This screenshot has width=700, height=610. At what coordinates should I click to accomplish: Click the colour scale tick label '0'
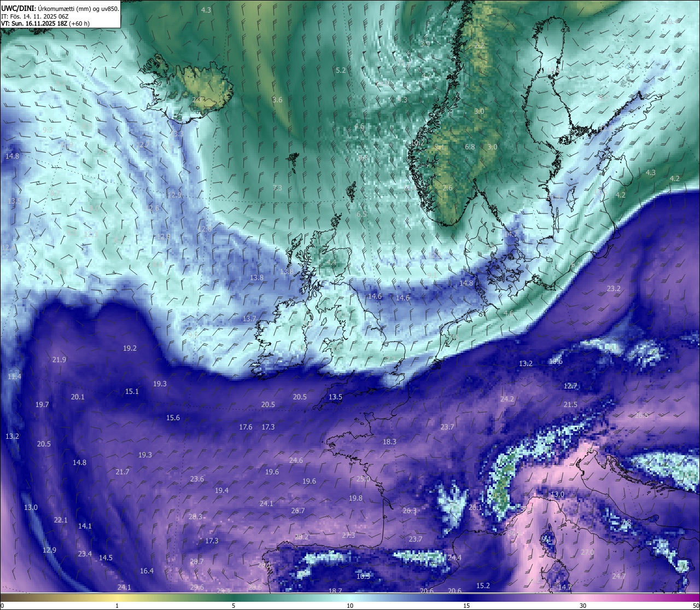coord(2,606)
